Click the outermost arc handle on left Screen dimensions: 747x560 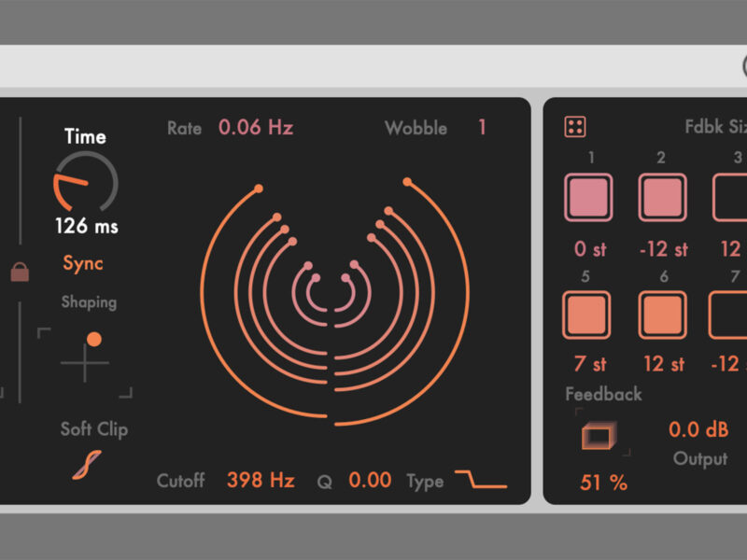coord(259,189)
